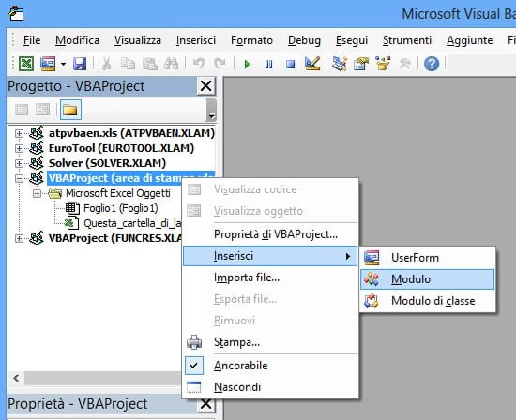Select Foglio1 (Foglio1) sheet object
The image size is (516, 420).
(120, 208)
